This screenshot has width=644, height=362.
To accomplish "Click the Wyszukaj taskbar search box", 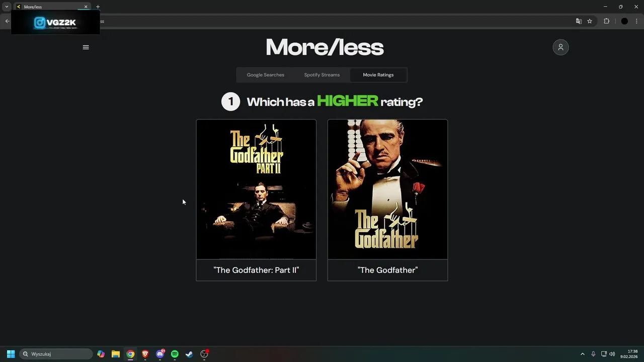I will coord(56,354).
